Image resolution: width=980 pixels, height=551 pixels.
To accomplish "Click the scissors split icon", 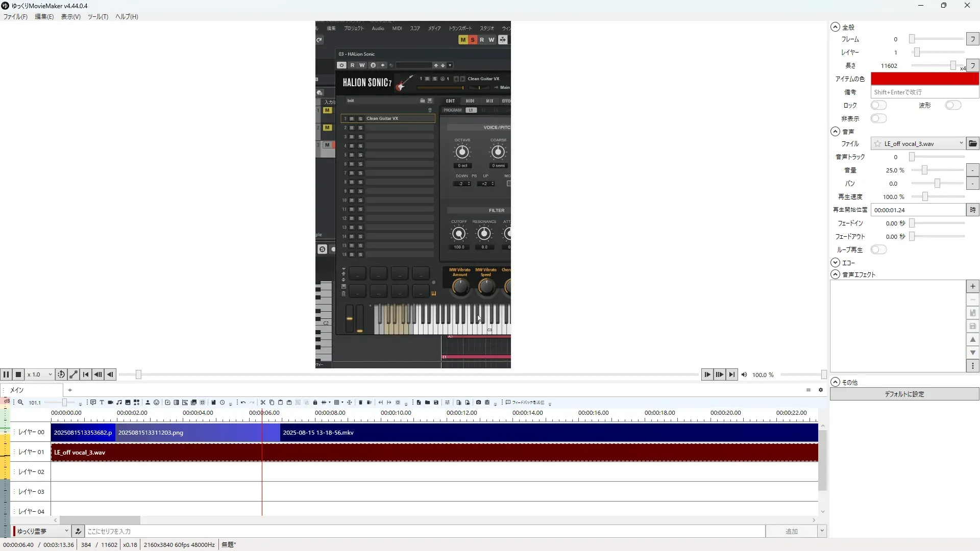I will [263, 403].
